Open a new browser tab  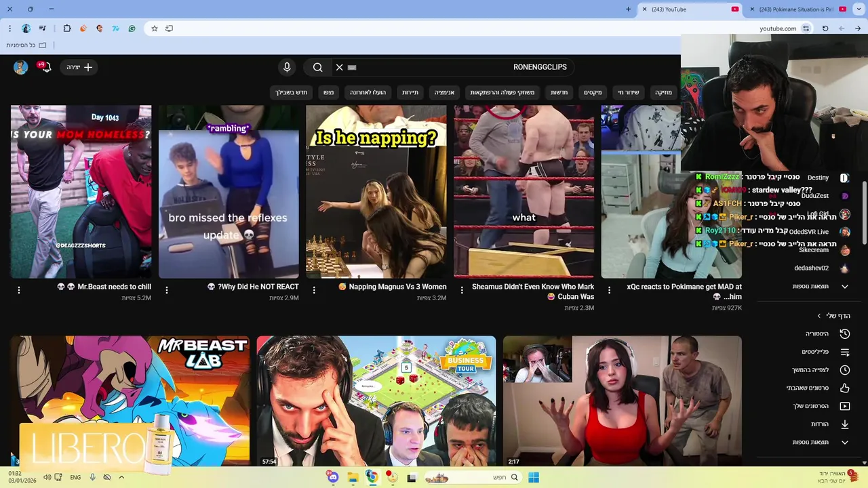[628, 9]
